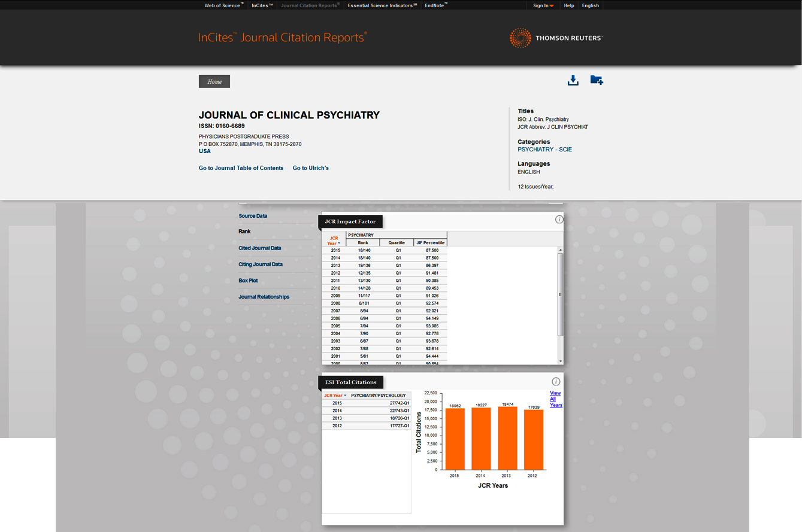The width and height of the screenshot is (802, 532).
Task: Click the 2014 orange bar in chart
Action: coord(481,439)
